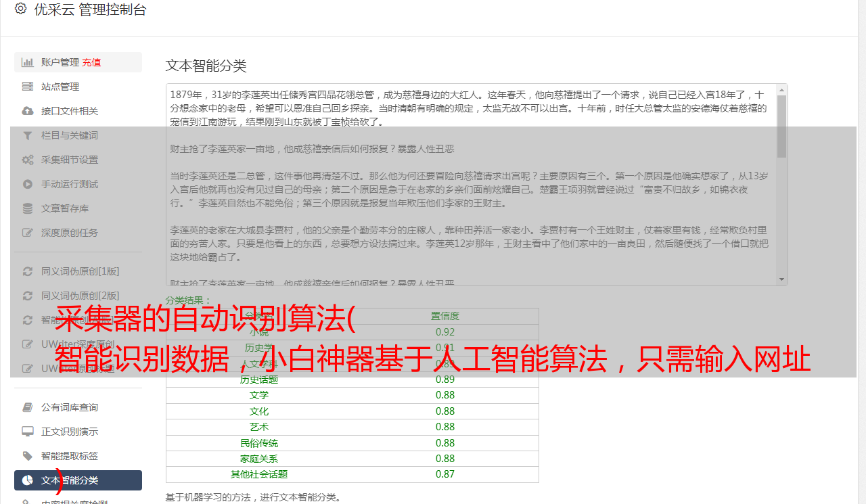This screenshot has height=504, width=866.
Task: Click the 0.88 value in 艺术 row
Action: (445, 427)
